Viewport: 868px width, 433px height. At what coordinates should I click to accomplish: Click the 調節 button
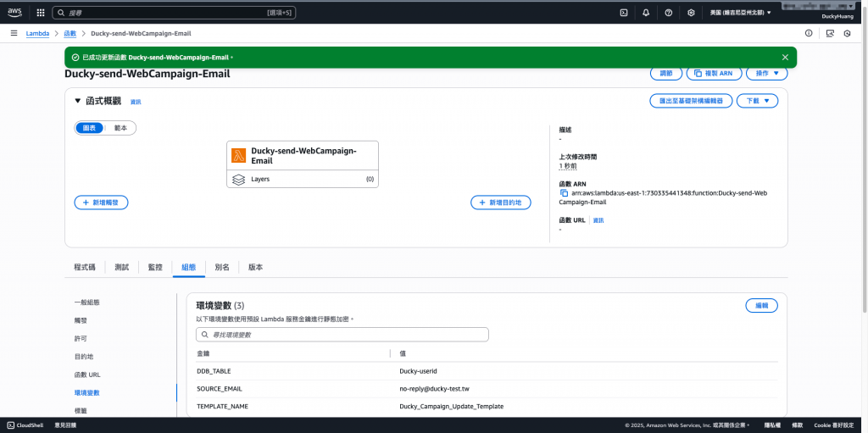pyautogui.click(x=666, y=73)
